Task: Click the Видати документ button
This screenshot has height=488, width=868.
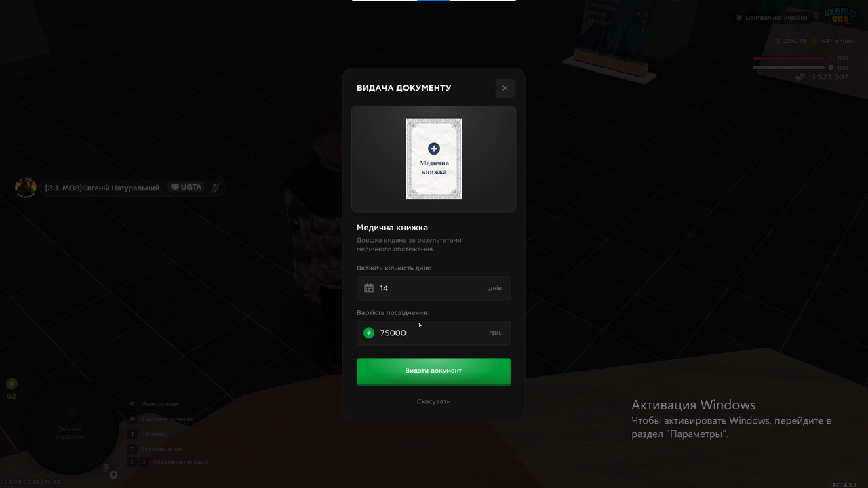Action: (x=433, y=371)
